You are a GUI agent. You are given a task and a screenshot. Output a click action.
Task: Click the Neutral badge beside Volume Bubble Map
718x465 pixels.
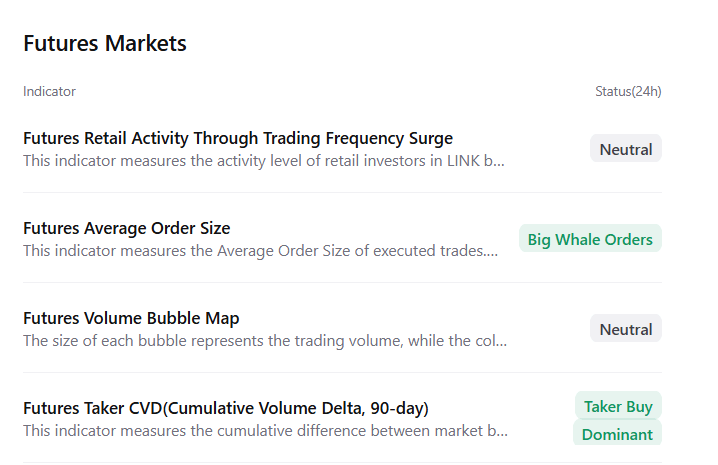[626, 329]
